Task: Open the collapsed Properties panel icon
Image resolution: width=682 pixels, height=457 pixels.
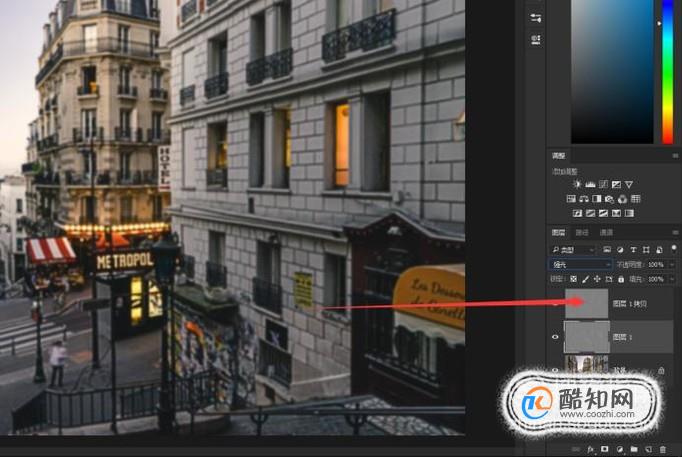Action: point(536,18)
